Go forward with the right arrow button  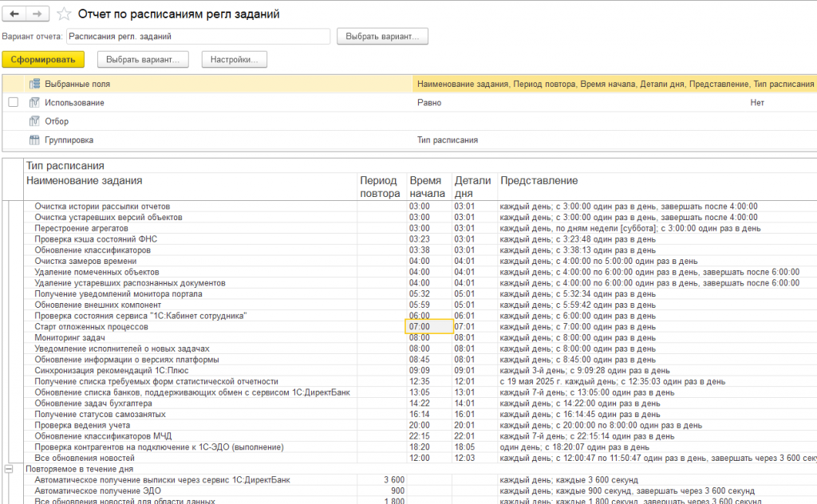[x=37, y=14]
